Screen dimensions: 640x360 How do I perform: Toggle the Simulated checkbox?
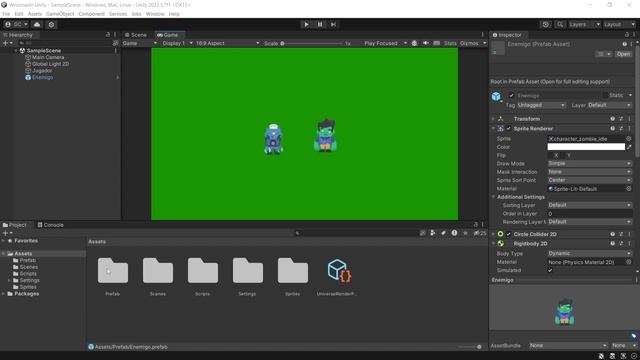click(550, 270)
